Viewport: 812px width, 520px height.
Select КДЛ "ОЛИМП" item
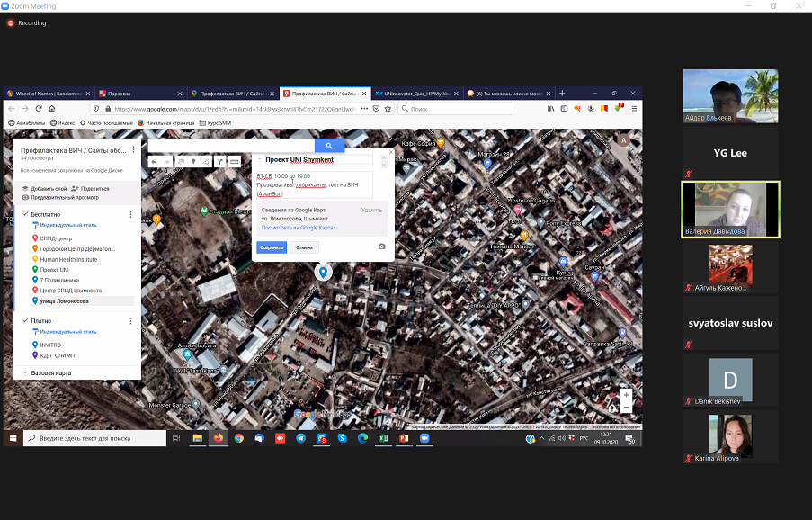58,355
